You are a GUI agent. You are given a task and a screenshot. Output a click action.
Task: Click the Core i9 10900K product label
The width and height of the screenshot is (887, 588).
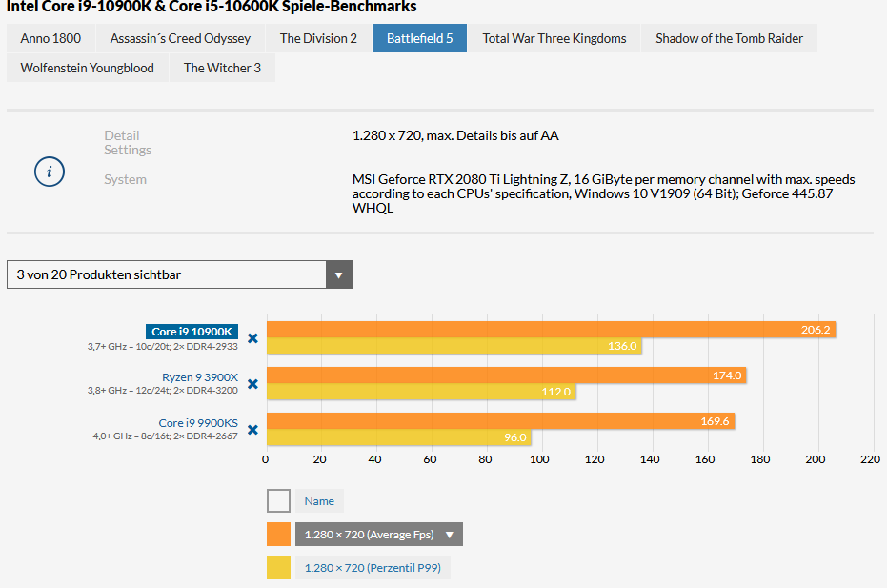coord(192,332)
